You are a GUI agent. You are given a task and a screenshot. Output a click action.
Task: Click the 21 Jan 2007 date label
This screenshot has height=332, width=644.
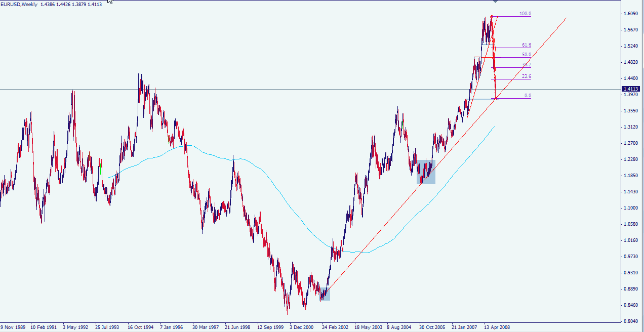pyautogui.click(x=465, y=327)
